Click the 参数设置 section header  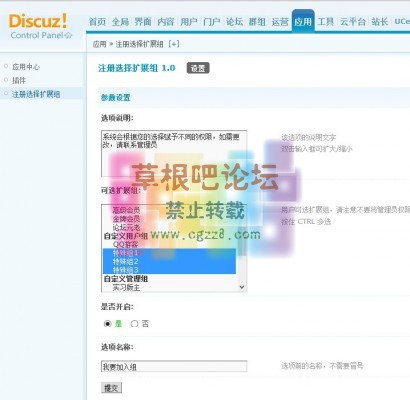[115, 98]
